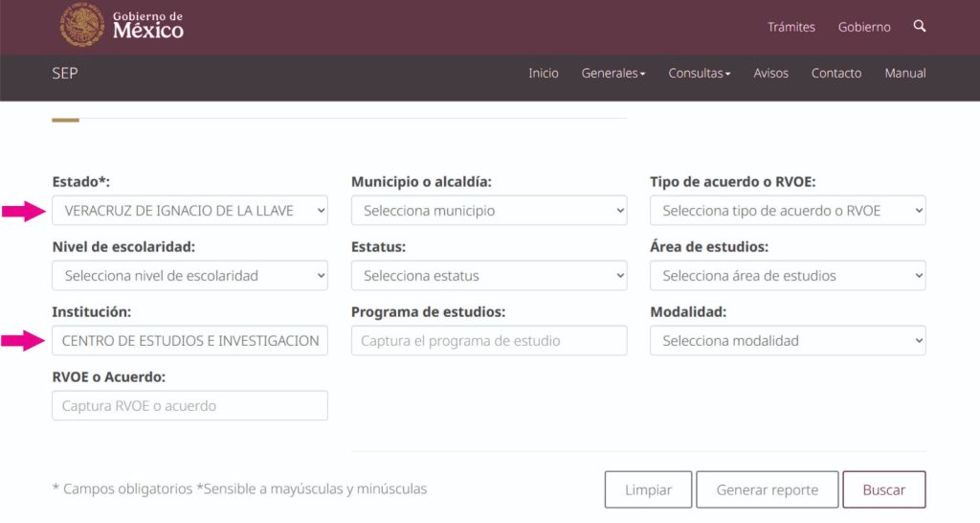Expand the Municipio o alcaldía dropdown
980x523 pixels.
pyautogui.click(x=488, y=211)
